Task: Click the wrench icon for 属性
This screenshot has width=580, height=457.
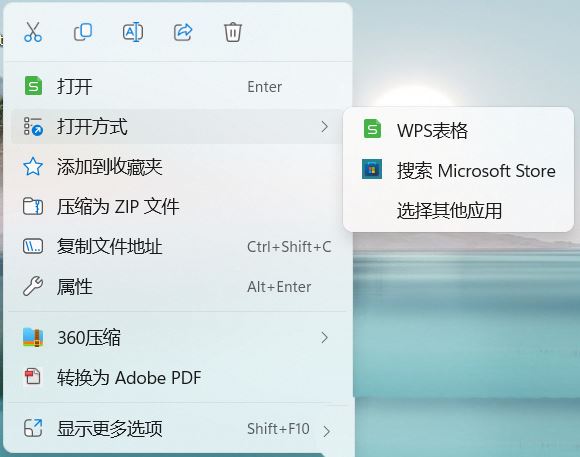Action: (33, 286)
